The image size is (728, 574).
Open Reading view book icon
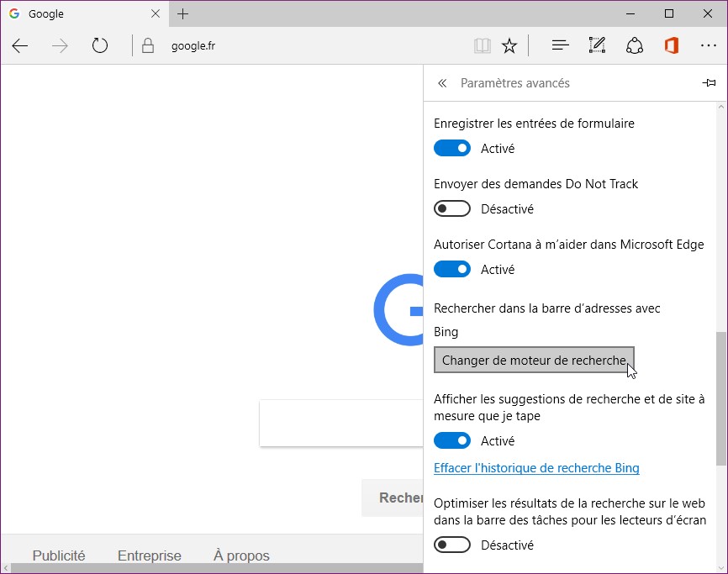(x=482, y=46)
